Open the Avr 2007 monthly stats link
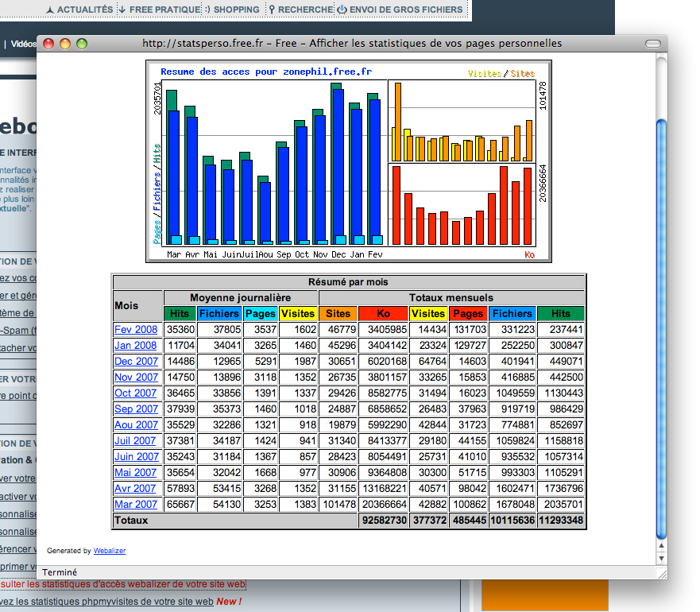The height and width of the screenshot is (612, 700). (x=135, y=489)
